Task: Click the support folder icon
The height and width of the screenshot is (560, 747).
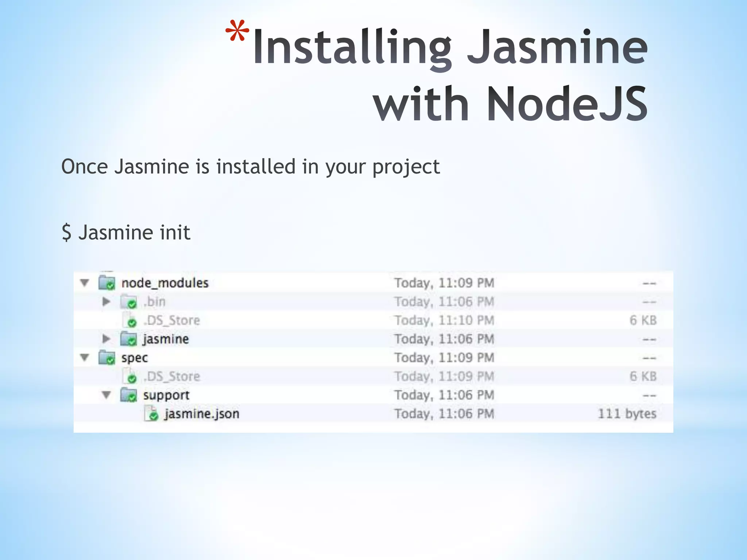Action: tap(129, 395)
